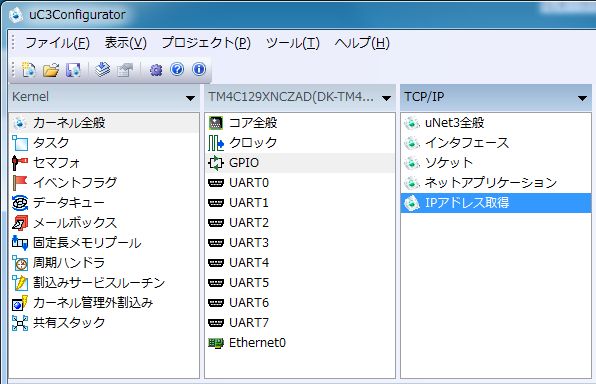Select the UART7 entry
The height and width of the screenshot is (384, 596).
[300, 323]
